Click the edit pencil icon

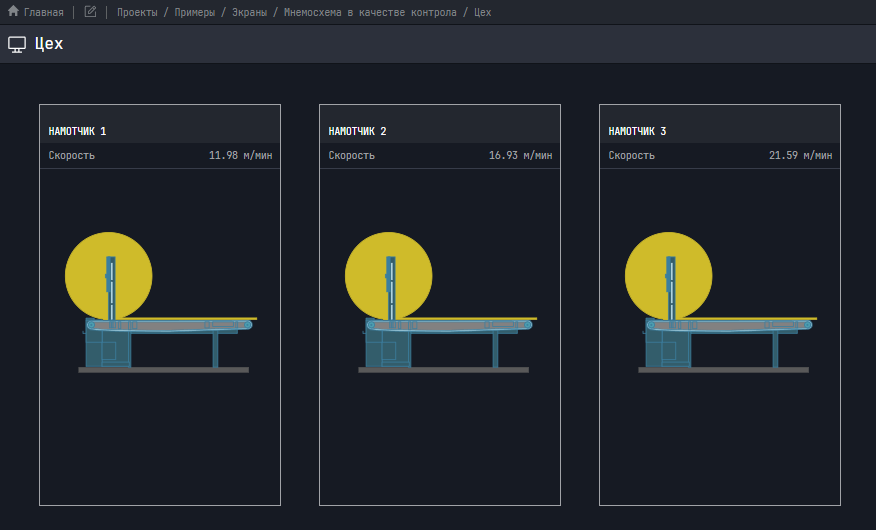pos(90,12)
